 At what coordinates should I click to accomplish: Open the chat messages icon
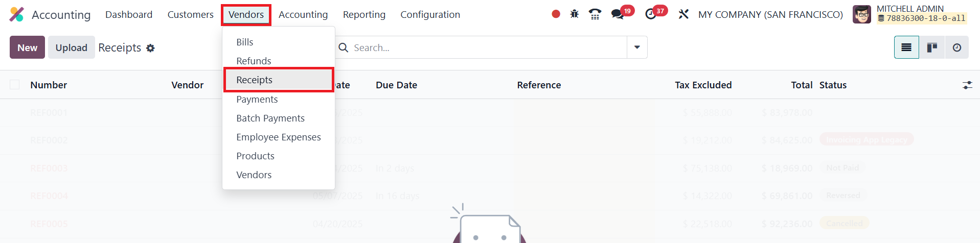618,14
